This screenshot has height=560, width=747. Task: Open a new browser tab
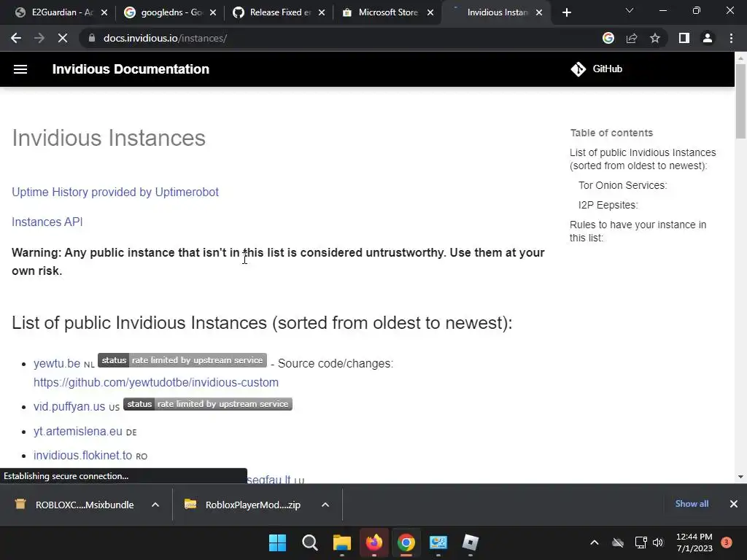(566, 12)
